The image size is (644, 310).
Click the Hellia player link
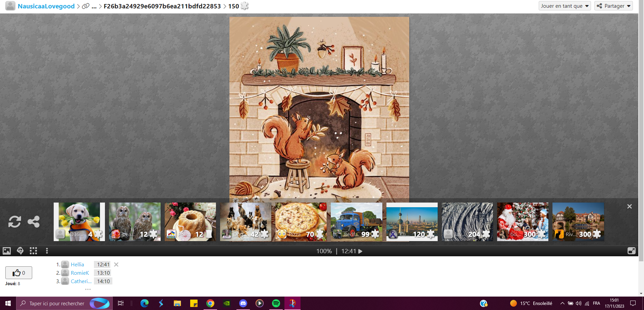point(77,265)
